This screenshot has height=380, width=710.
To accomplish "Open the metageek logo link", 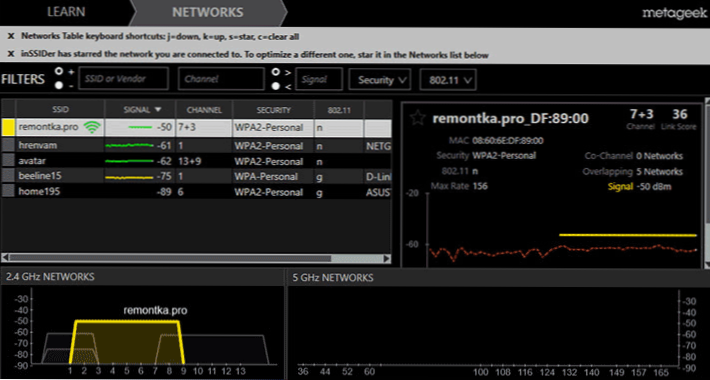I will tap(674, 14).
